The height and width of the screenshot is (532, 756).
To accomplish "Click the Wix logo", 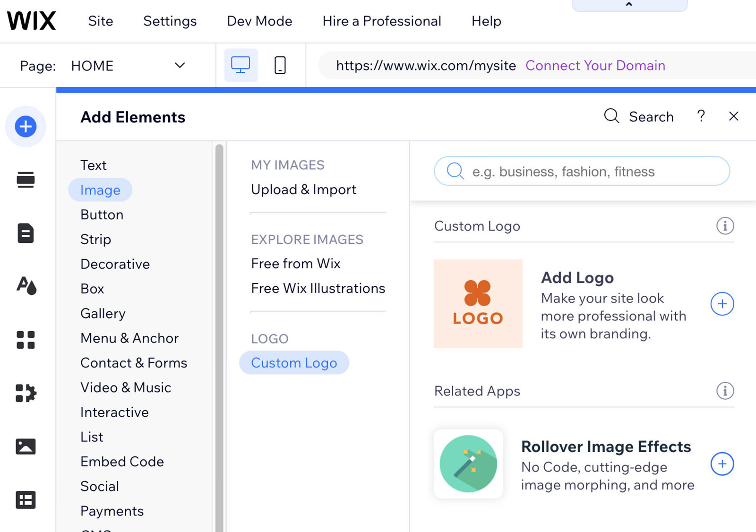I will pyautogui.click(x=31, y=21).
